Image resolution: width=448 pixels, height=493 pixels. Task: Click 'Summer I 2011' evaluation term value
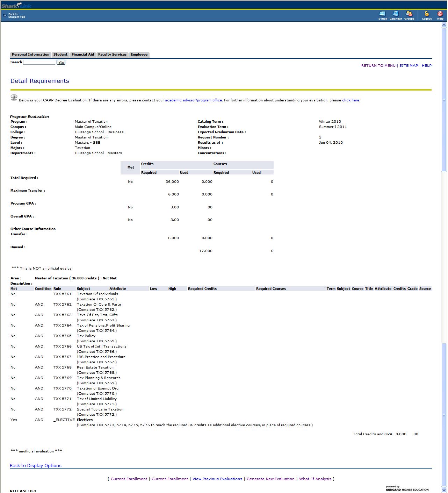pos(333,127)
